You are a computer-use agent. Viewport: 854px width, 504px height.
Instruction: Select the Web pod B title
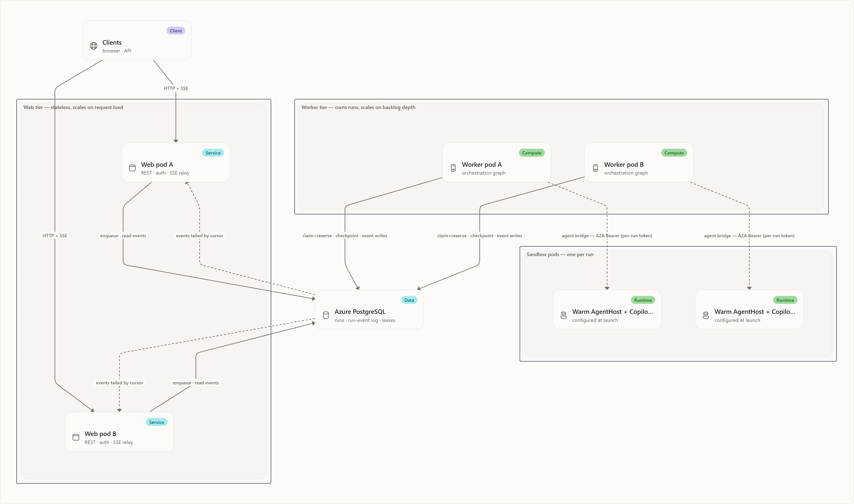click(x=100, y=434)
